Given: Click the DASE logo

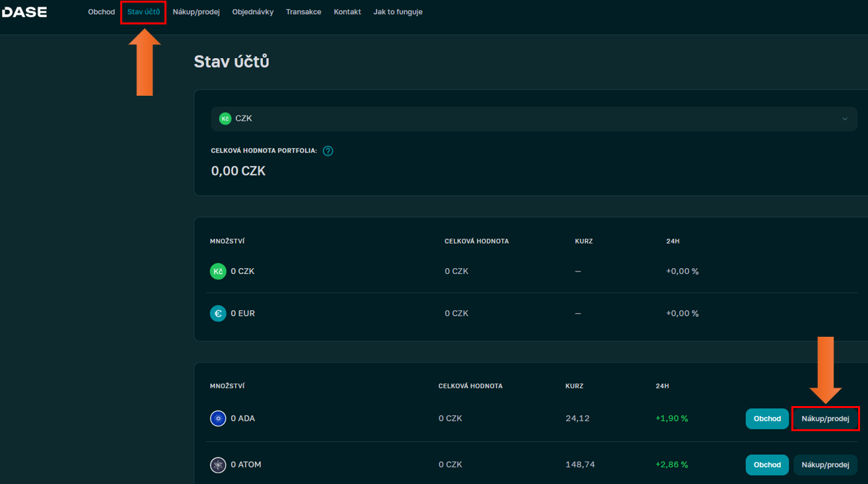Looking at the screenshot, I should point(24,12).
